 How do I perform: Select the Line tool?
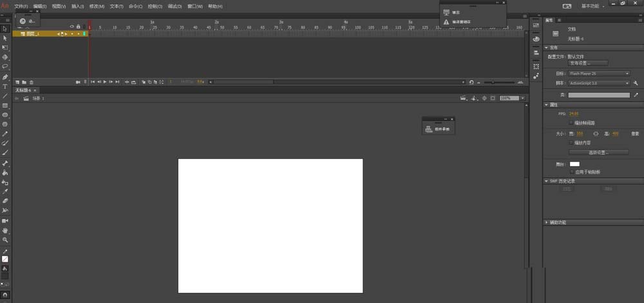coord(5,96)
